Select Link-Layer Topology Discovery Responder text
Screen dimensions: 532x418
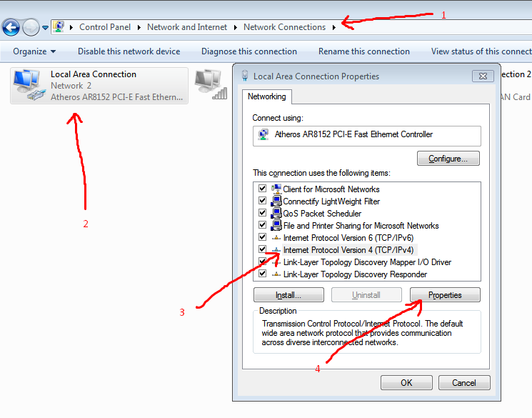355,274
